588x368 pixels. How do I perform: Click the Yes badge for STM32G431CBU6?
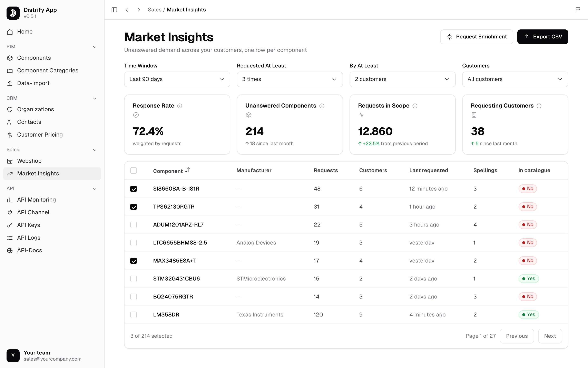tap(528, 279)
